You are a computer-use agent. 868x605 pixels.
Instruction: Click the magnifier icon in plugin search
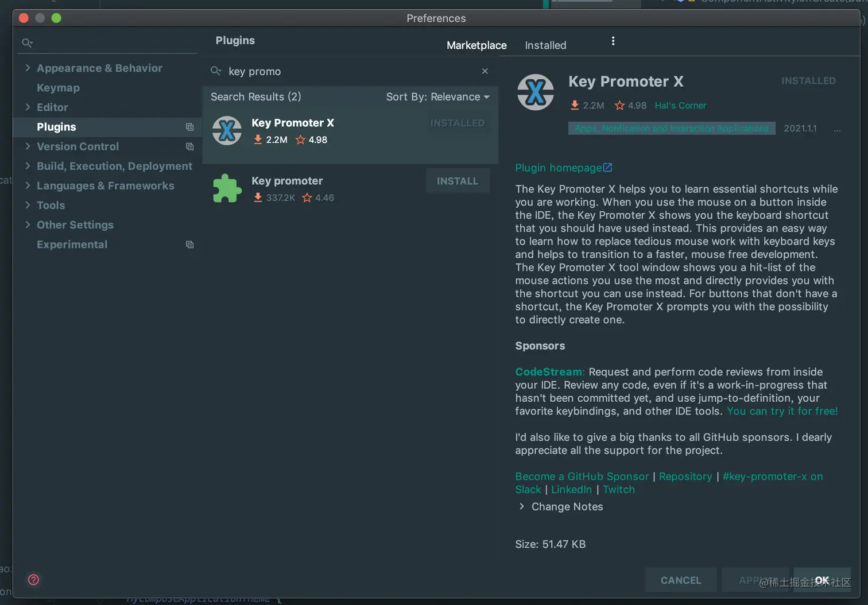pos(216,71)
